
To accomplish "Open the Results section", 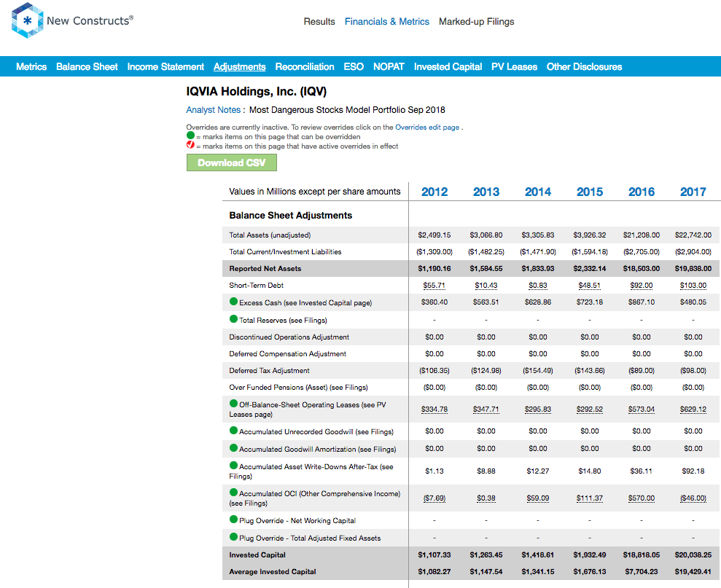I will tap(319, 22).
